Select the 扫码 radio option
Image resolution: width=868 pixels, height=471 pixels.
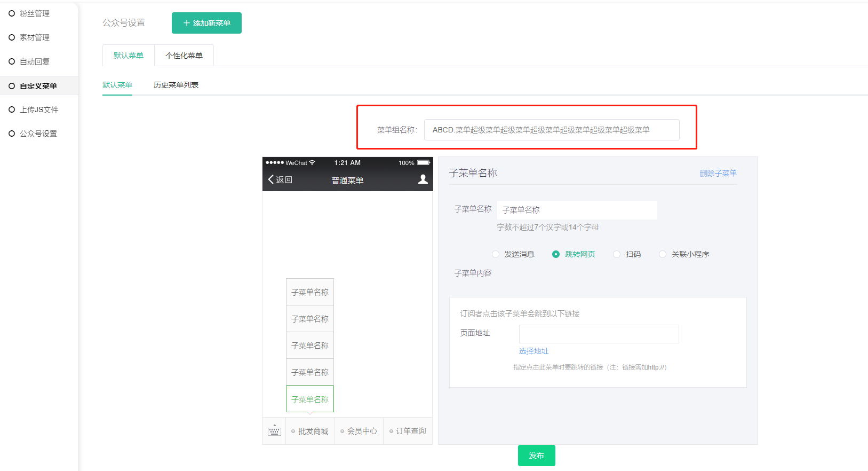coord(627,254)
